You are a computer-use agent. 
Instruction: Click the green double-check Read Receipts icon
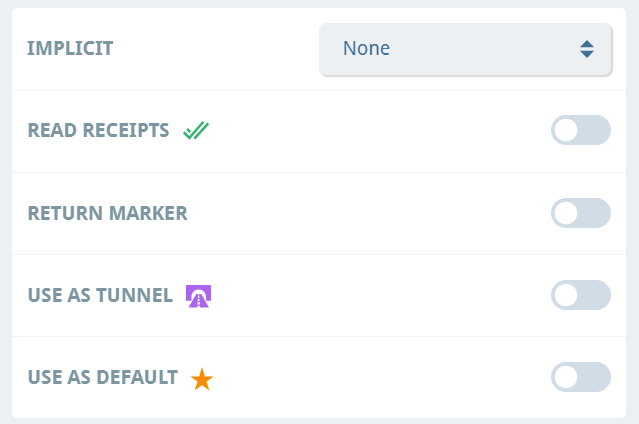pyautogui.click(x=196, y=130)
